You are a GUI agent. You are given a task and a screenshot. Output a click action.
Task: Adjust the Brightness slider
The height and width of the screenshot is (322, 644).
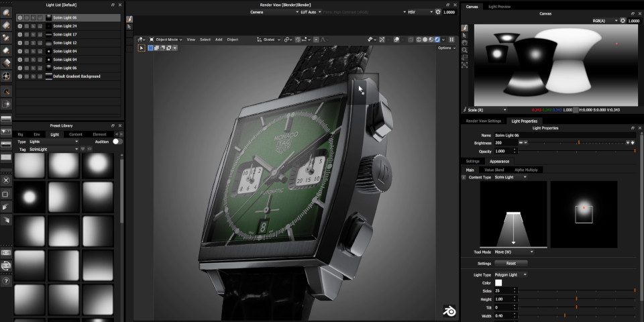click(x=578, y=142)
